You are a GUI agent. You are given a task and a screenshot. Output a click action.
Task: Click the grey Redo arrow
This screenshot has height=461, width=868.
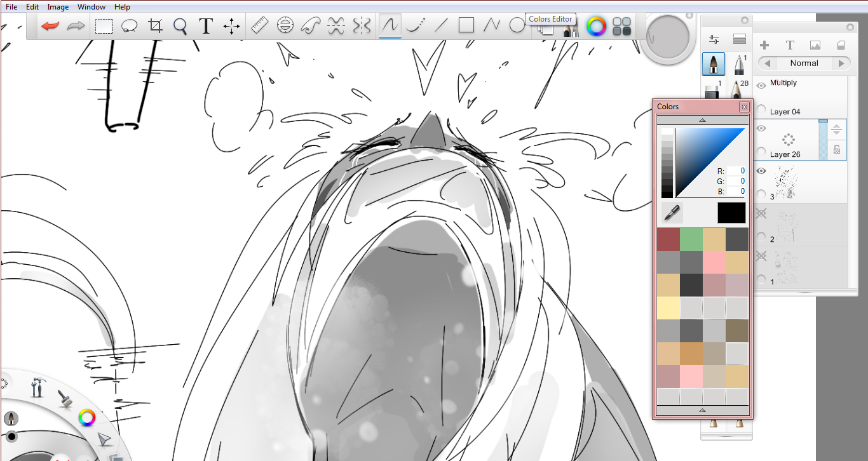point(76,26)
